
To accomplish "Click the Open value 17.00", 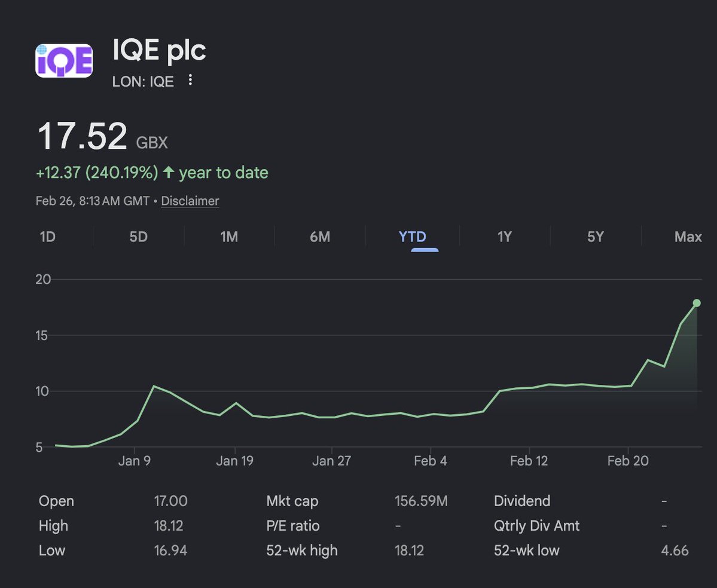I will pos(170,501).
